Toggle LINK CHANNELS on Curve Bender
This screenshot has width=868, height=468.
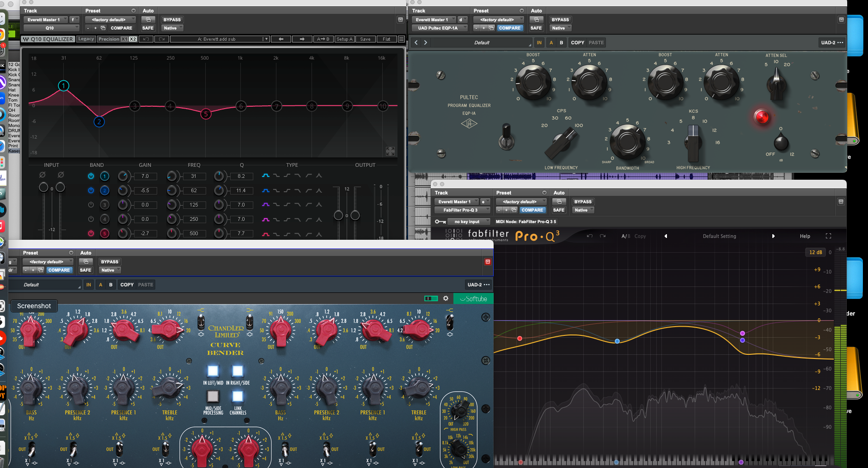(x=237, y=396)
